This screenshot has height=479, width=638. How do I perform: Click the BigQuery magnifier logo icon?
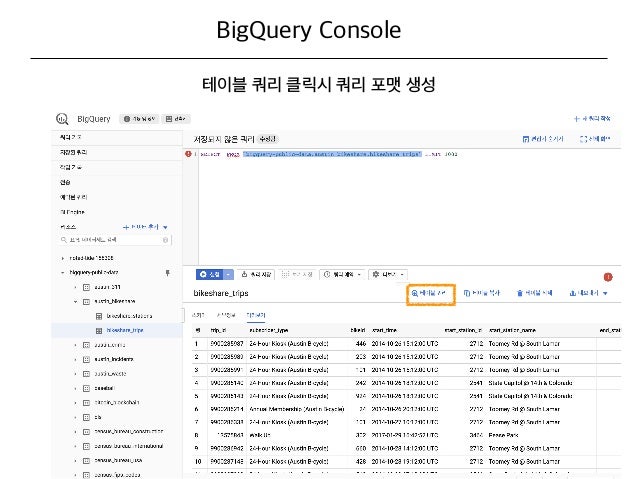click(62, 119)
